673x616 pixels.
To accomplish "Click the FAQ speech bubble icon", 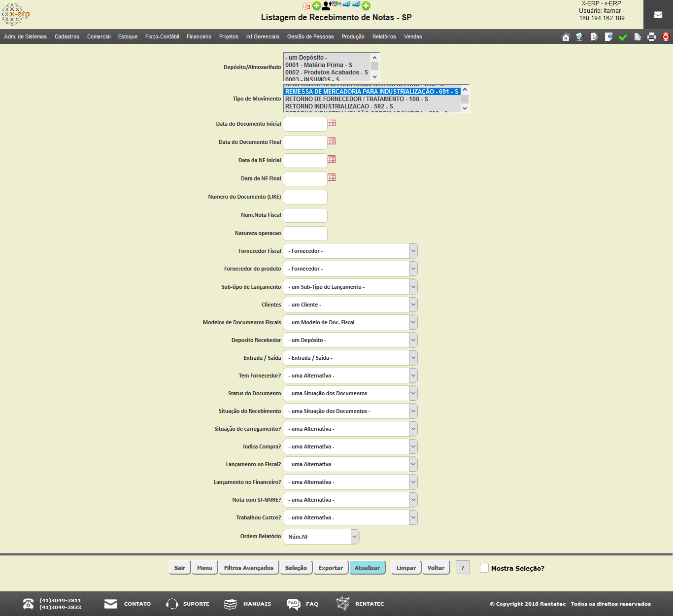I will tap(294, 604).
